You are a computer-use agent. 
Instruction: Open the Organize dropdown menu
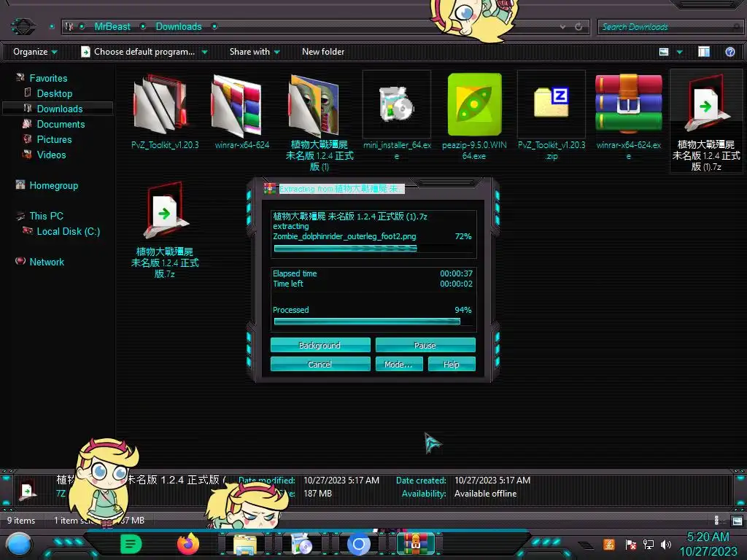tap(35, 52)
